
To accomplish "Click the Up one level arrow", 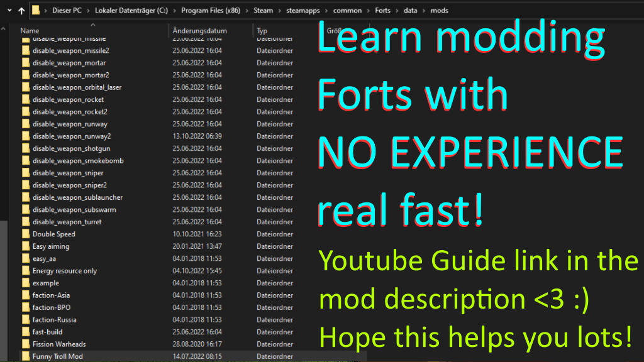I will click(x=21, y=11).
